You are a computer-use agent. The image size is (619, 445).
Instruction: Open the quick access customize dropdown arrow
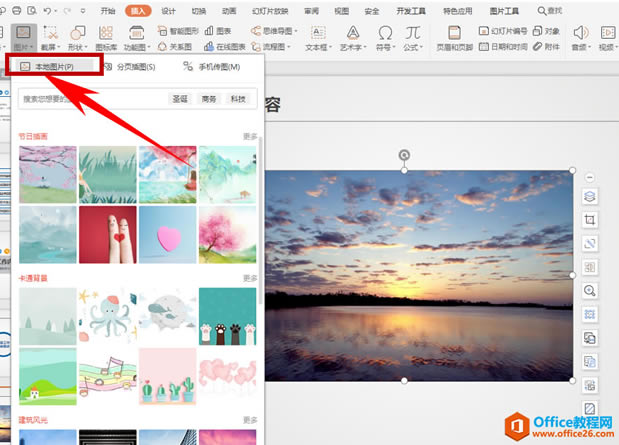click(83, 11)
